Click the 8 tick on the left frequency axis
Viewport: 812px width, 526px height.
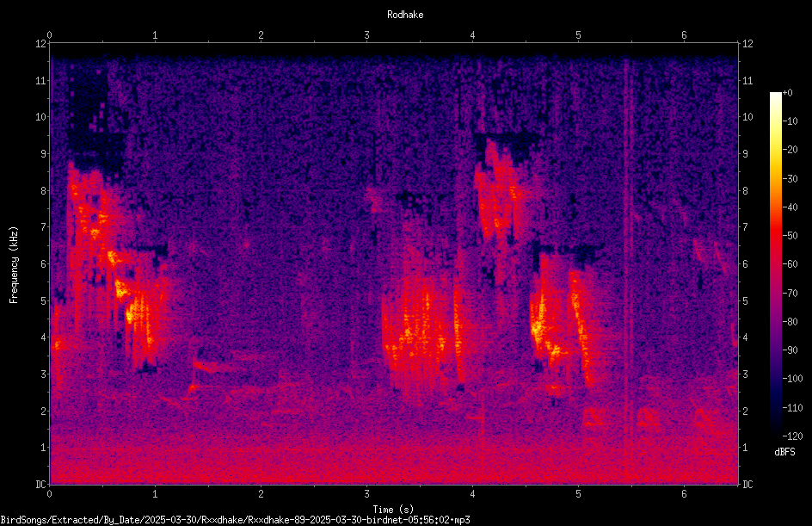tap(43, 191)
